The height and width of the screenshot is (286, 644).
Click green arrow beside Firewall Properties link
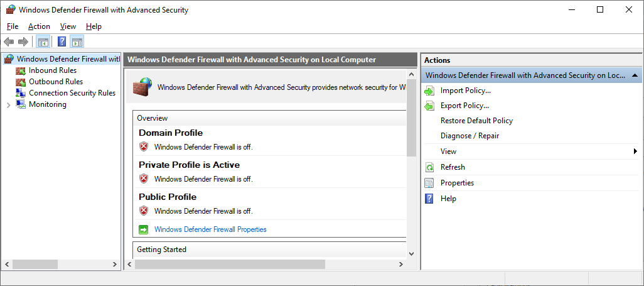tap(143, 229)
